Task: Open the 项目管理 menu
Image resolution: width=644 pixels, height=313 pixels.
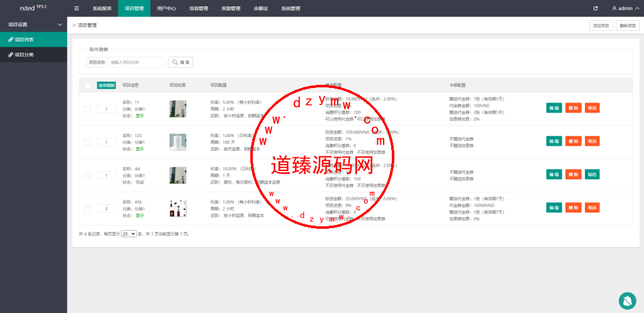Action: pos(135,8)
